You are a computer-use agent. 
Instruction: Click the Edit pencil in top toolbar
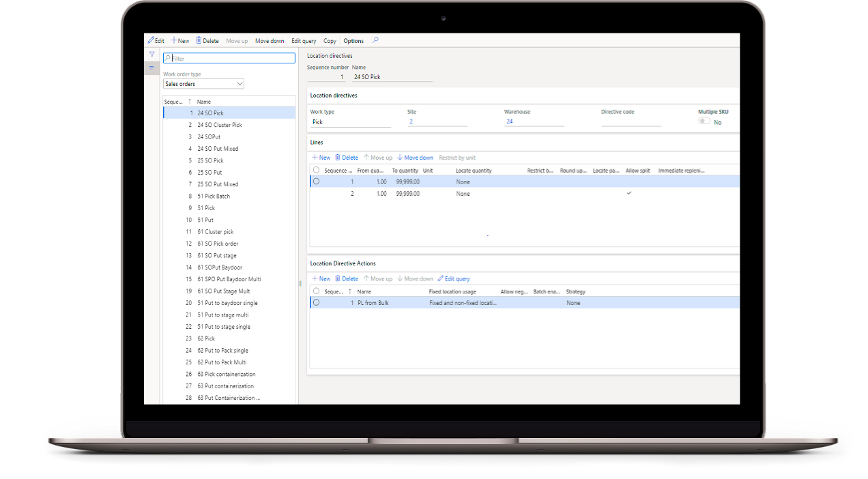(x=151, y=41)
